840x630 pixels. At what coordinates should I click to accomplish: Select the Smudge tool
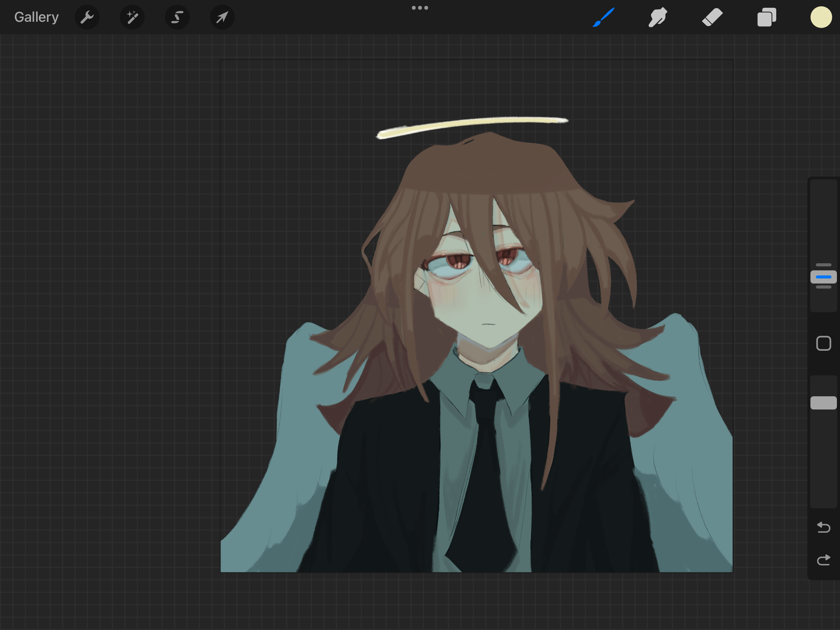point(658,17)
